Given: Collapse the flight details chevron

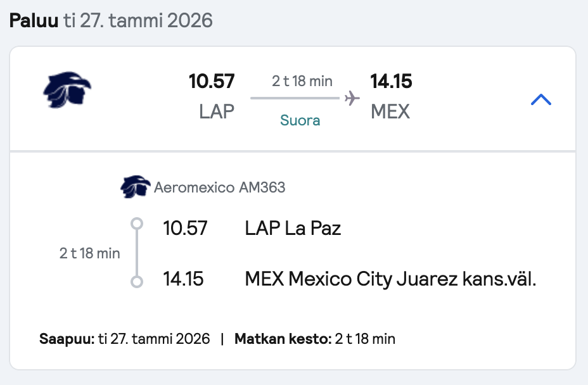Looking at the screenshot, I should (x=541, y=99).
